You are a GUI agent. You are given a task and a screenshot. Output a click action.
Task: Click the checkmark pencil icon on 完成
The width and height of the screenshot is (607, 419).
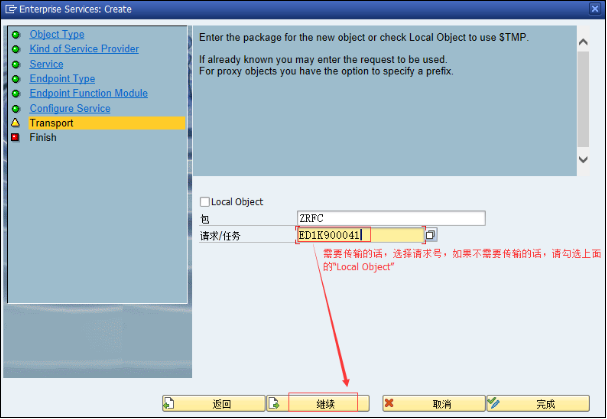pyautogui.click(x=494, y=403)
